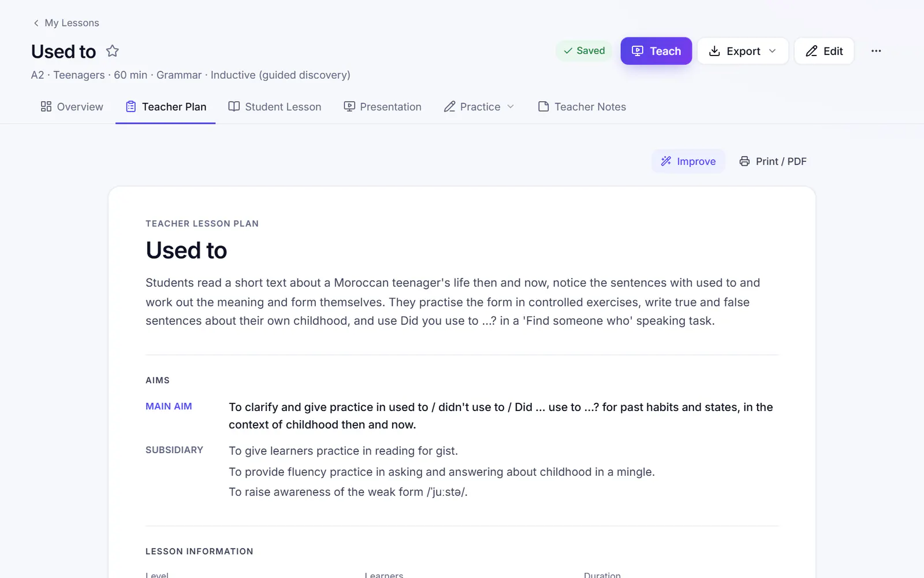Viewport: 924px width, 578px height.
Task: Go back to My Lessons
Action: tap(66, 23)
